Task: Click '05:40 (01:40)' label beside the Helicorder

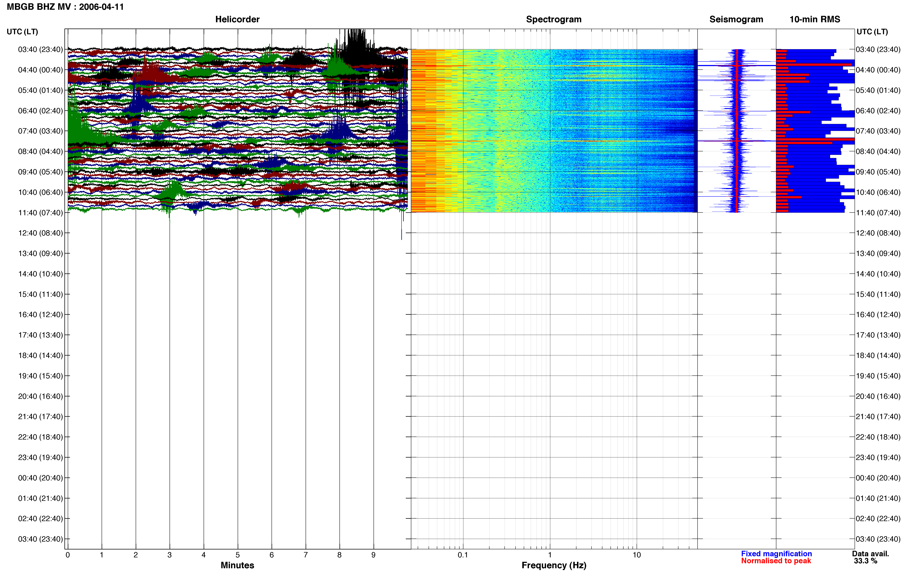Action: tap(41, 90)
